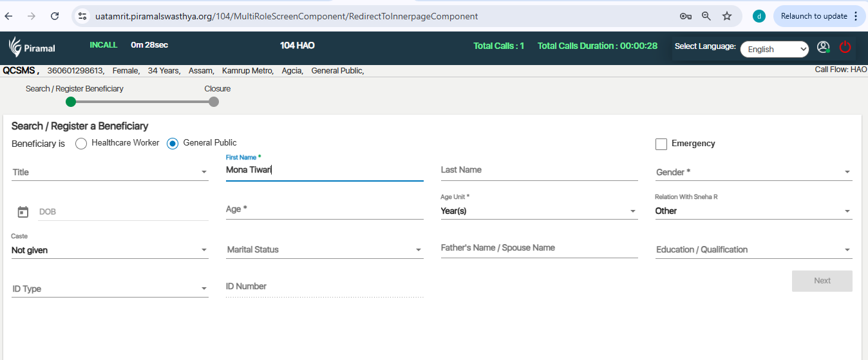Expand the Marital Status dropdown
868x360 pixels.
point(324,250)
